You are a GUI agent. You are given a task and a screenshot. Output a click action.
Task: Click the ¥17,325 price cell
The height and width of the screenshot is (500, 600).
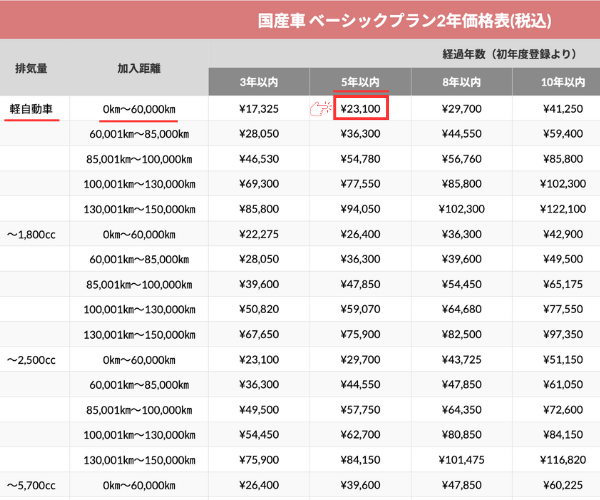(259, 108)
